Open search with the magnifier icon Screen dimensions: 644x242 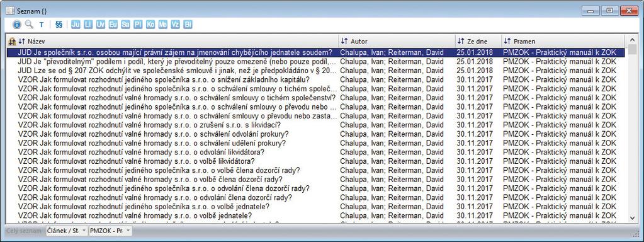click(x=29, y=24)
